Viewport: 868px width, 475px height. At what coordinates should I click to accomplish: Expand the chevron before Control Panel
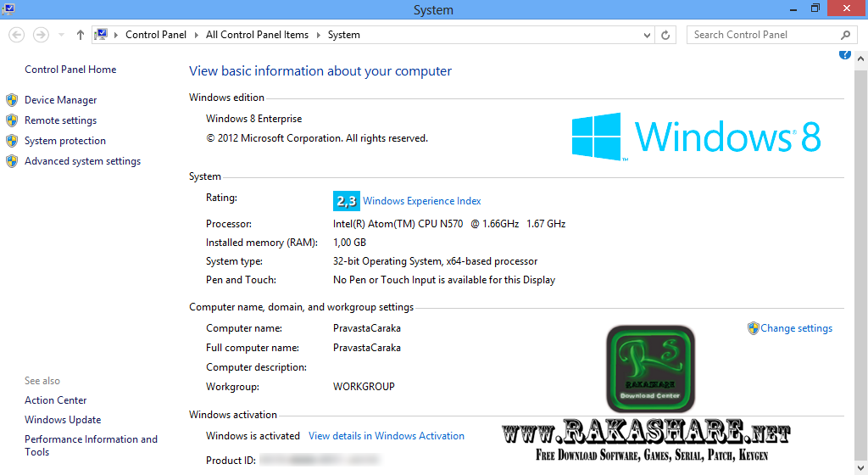coord(116,35)
